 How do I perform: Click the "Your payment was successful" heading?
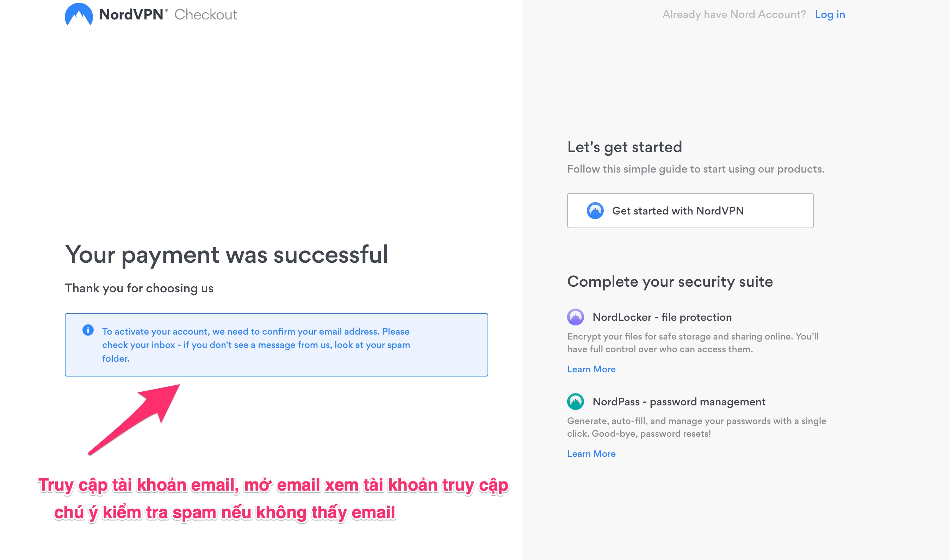227,254
